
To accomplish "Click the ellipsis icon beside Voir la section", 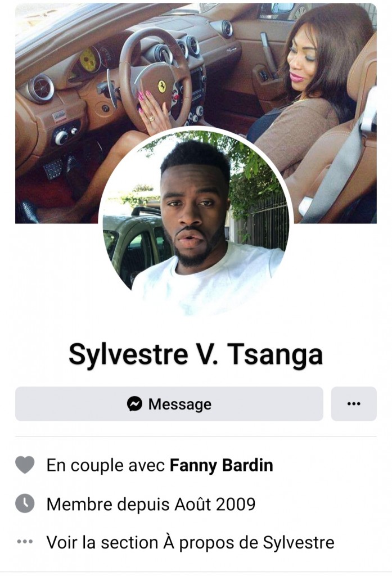I will tap(25, 542).
